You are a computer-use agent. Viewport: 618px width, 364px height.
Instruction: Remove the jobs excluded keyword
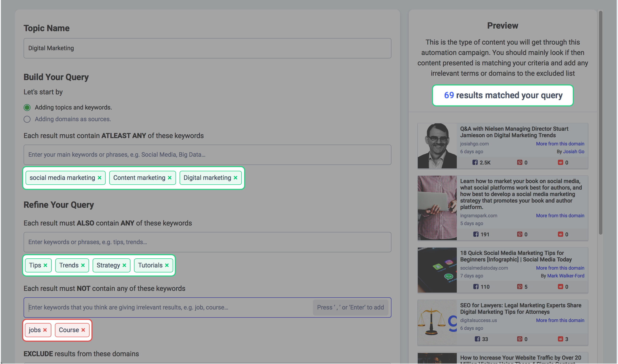[45, 330]
